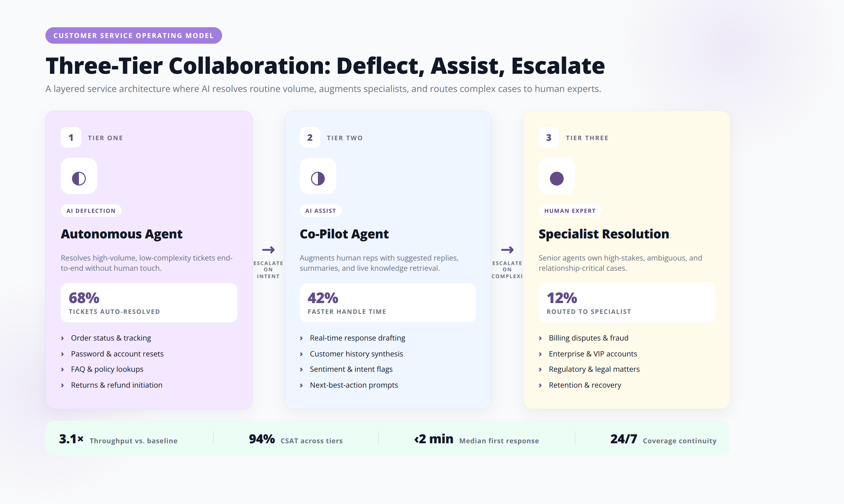Click the AI Assist pill label

click(x=320, y=211)
